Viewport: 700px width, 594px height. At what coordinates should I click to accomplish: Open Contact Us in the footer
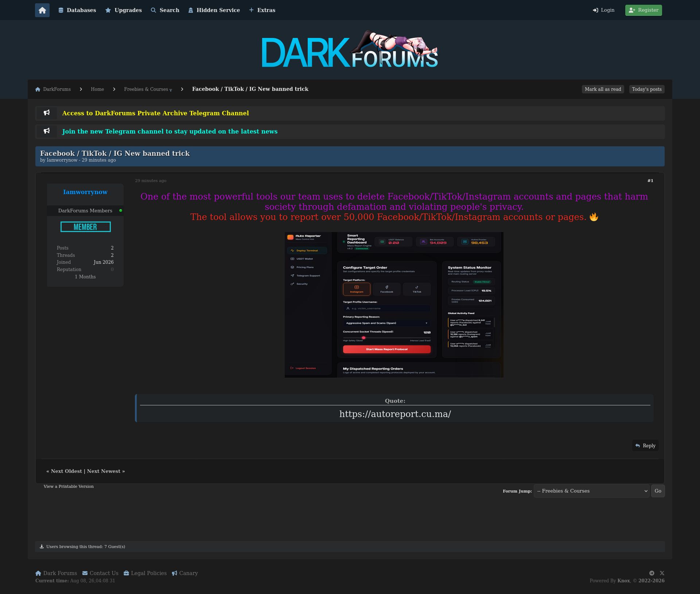(x=100, y=573)
